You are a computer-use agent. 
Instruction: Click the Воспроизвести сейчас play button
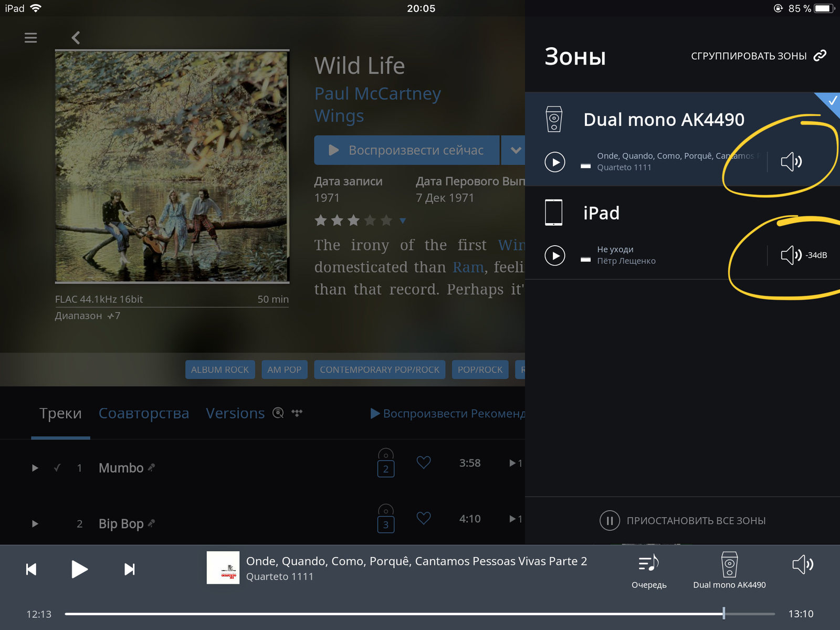pyautogui.click(x=406, y=150)
